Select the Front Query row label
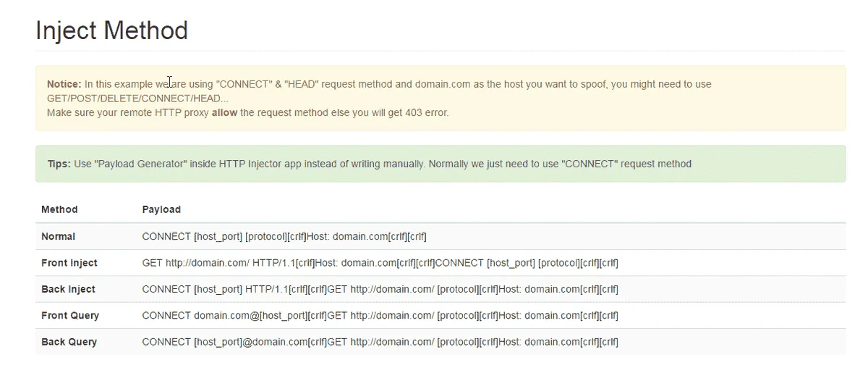Image resolution: width=868 pixels, height=373 pixels. 70,316
